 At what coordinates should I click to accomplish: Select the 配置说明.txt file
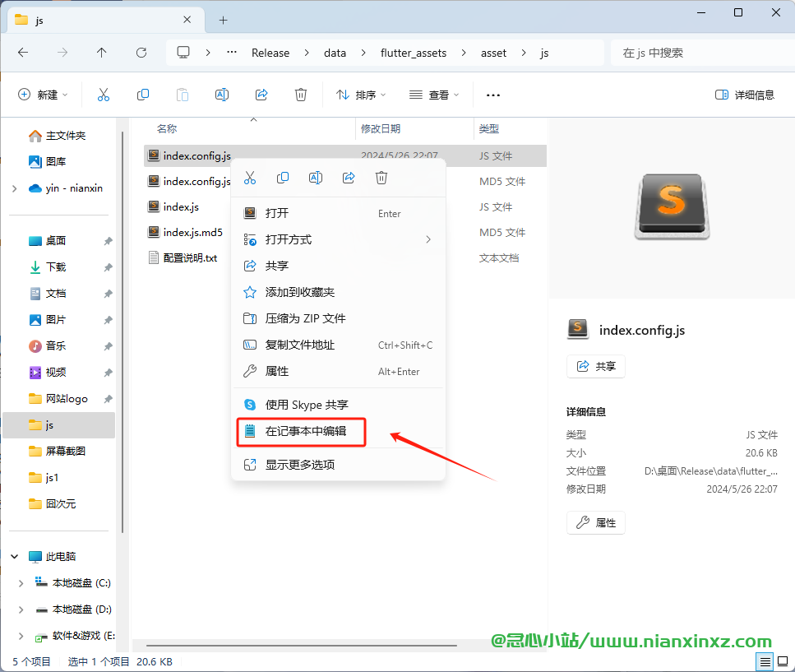[190, 258]
